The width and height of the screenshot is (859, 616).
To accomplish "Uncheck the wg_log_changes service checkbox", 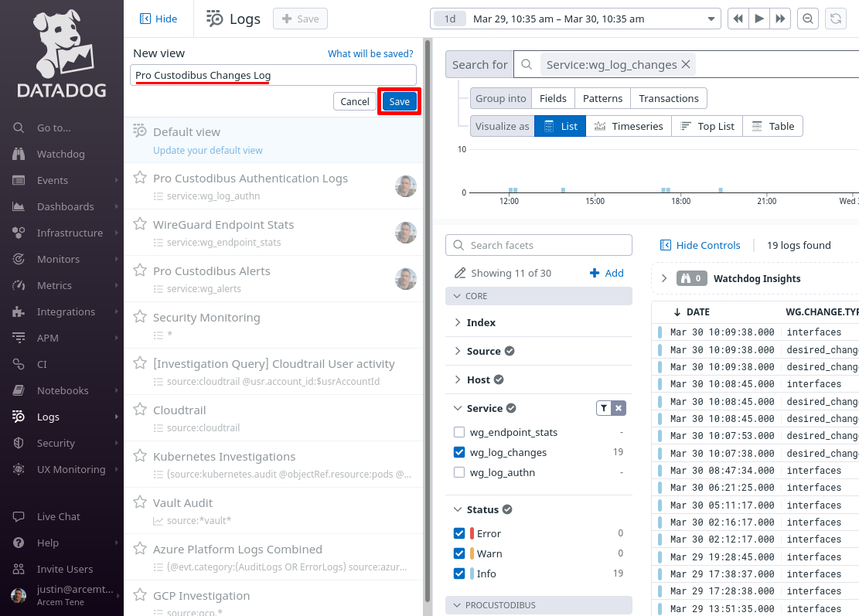I will (459, 452).
